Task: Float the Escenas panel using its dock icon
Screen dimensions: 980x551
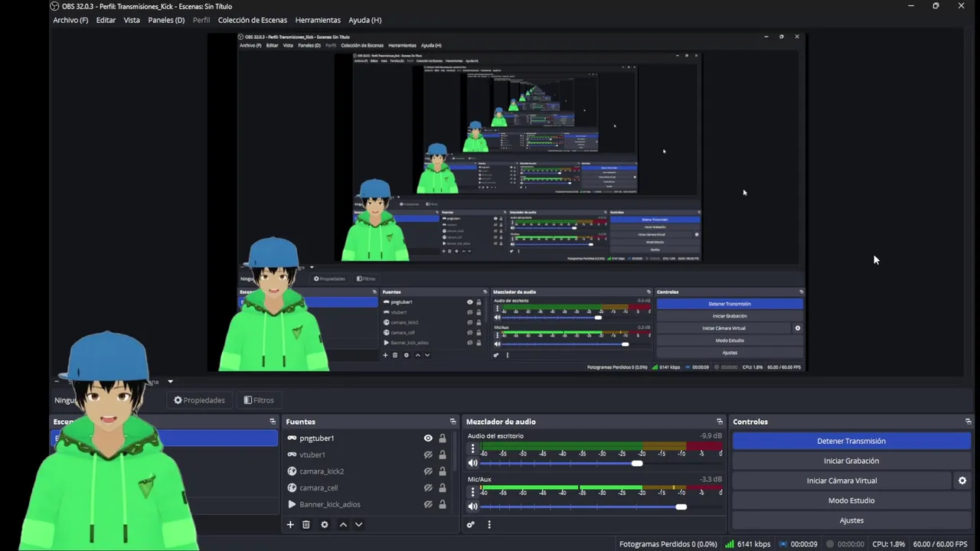Action: click(x=273, y=422)
